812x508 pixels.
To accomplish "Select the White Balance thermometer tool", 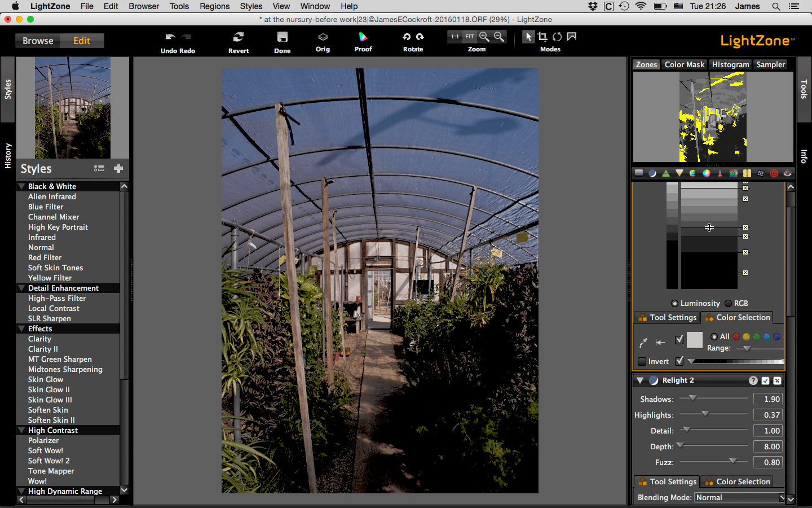I will [x=720, y=173].
